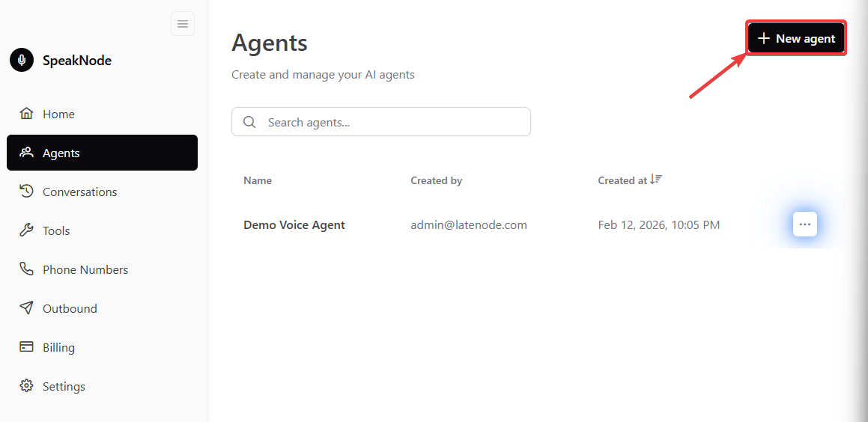Click the Created by column header
868x422 pixels.
tap(436, 180)
